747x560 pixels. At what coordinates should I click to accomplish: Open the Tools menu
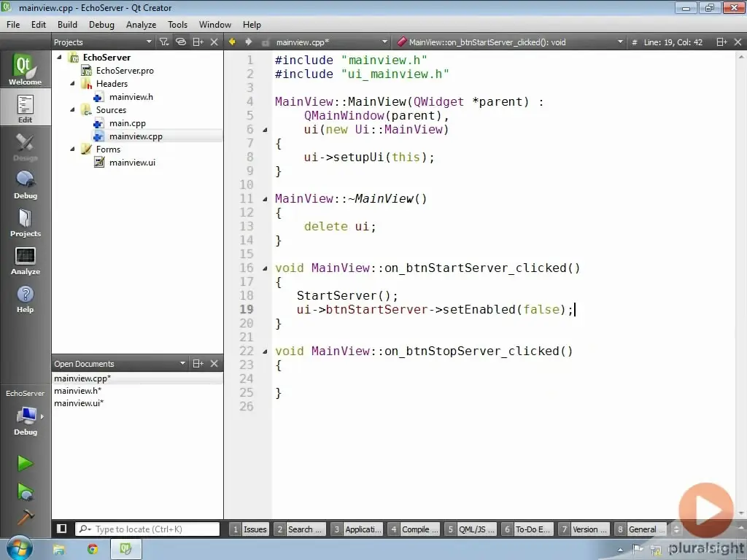tap(177, 24)
